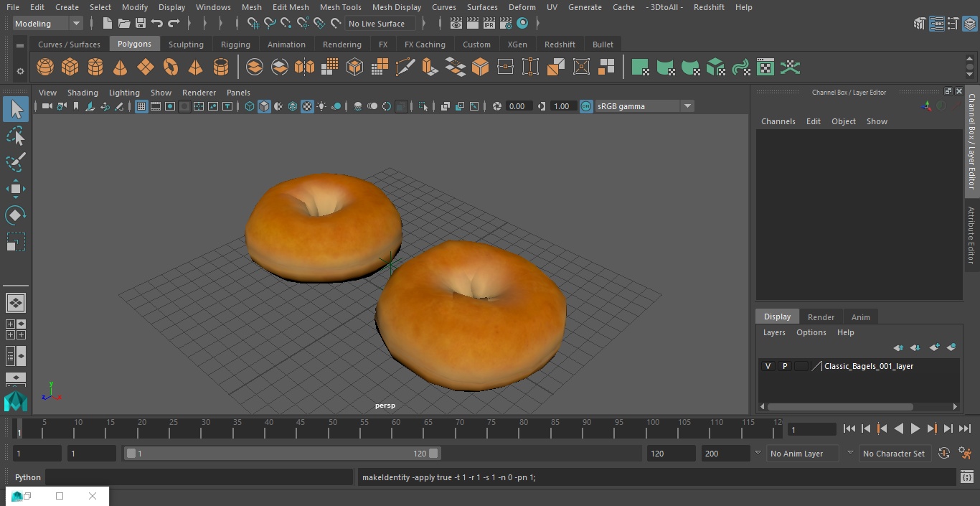The image size is (980, 506).
Task: Open the sRGB gamma view transform dropdown
Action: point(644,106)
